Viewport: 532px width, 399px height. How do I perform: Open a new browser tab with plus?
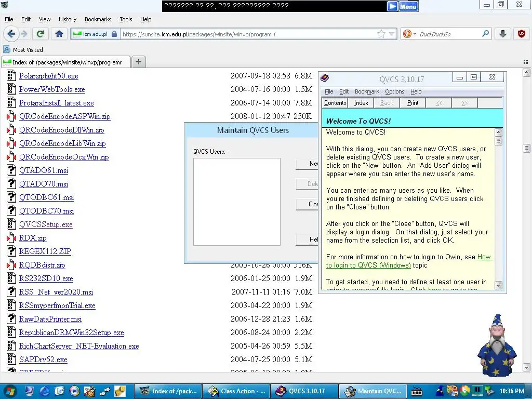click(x=138, y=62)
